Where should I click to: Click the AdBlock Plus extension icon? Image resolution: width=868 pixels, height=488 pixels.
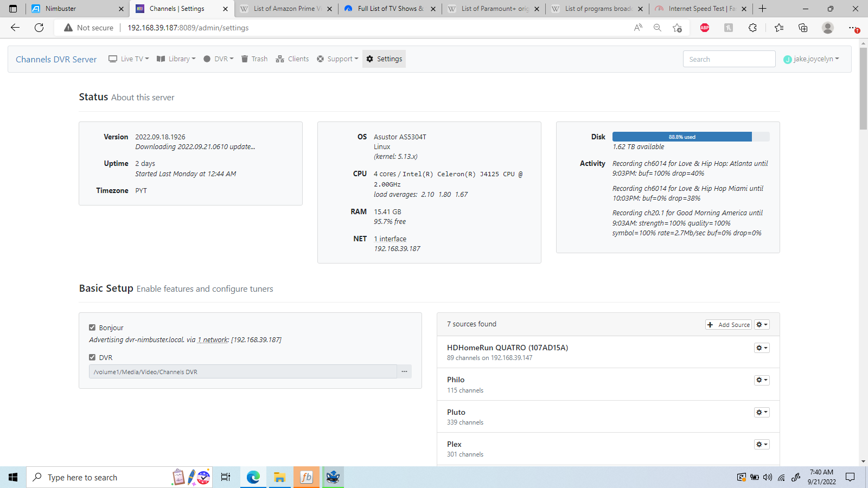pos(705,28)
